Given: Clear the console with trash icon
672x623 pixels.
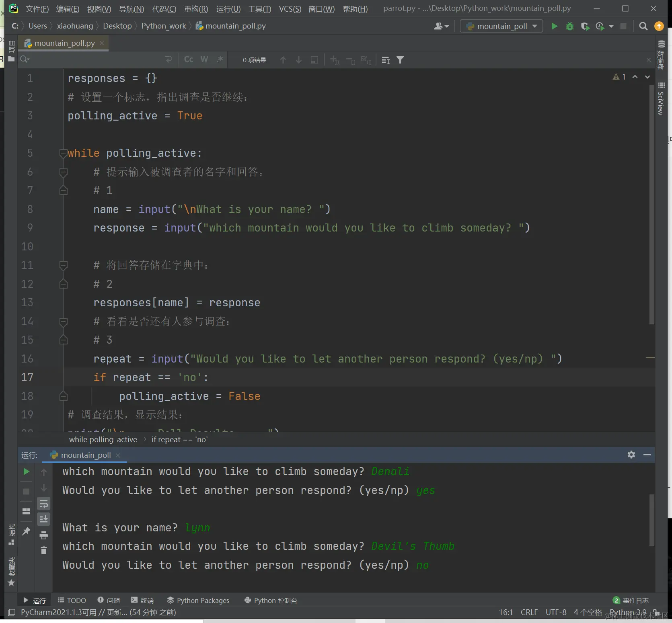Looking at the screenshot, I should tap(44, 550).
